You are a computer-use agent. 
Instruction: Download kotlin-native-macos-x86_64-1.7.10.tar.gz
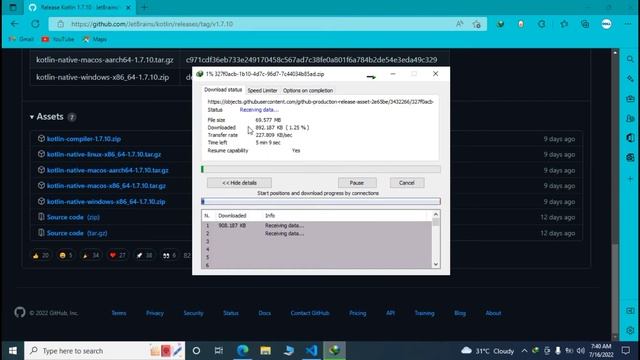[x=106, y=186]
